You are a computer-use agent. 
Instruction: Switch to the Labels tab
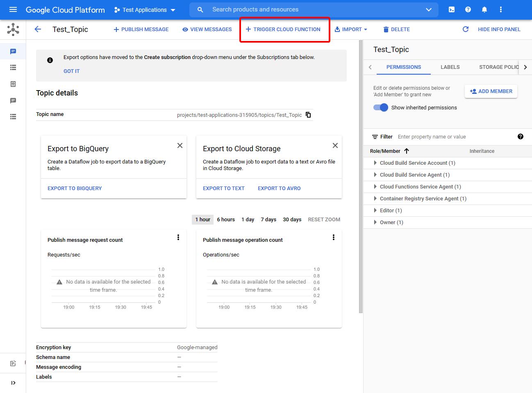(x=450, y=67)
